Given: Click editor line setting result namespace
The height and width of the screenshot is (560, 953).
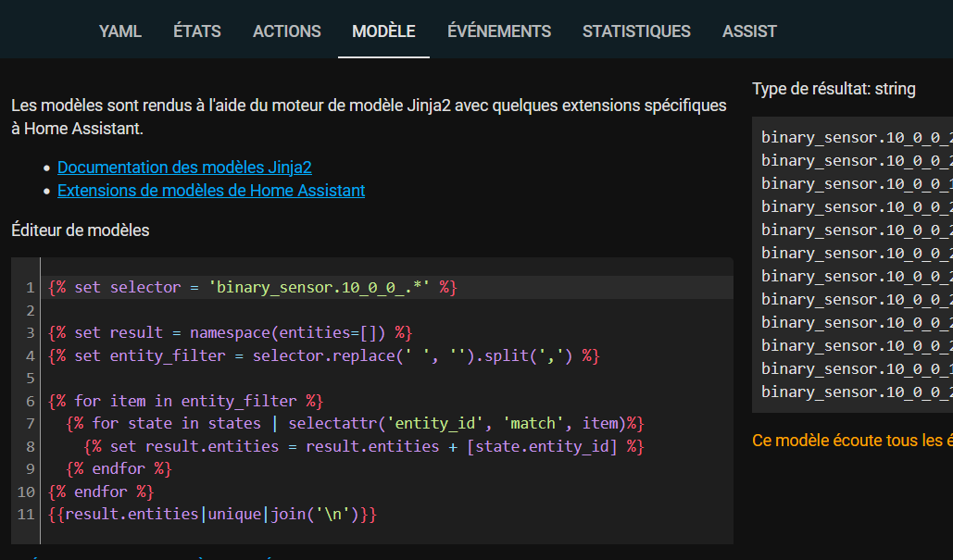Looking at the screenshot, I should click(x=386, y=333).
